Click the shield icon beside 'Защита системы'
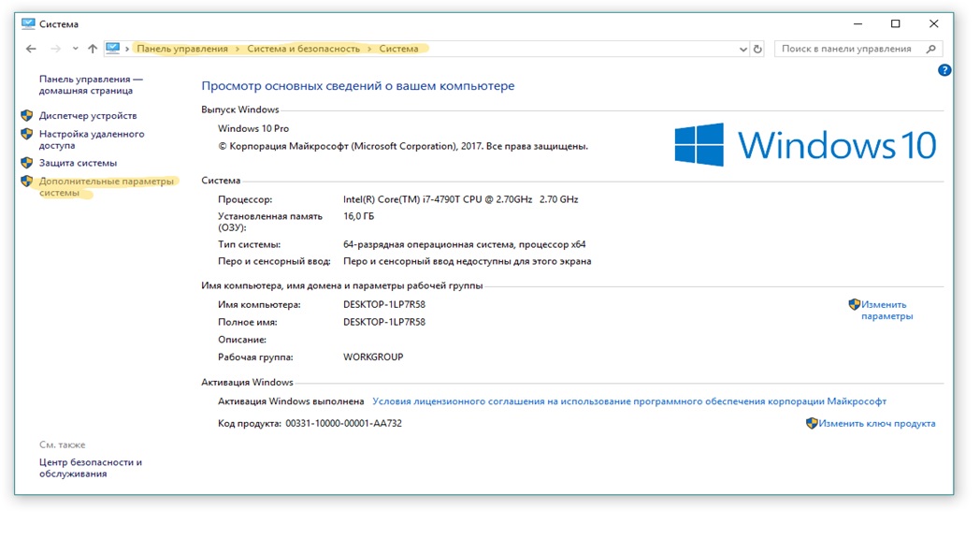This screenshot has height=539, width=980. click(x=27, y=163)
